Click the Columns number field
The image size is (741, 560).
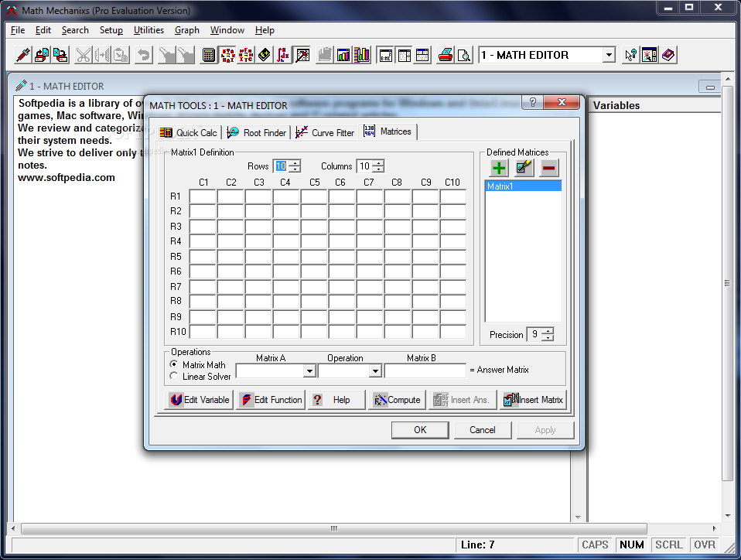pos(364,166)
